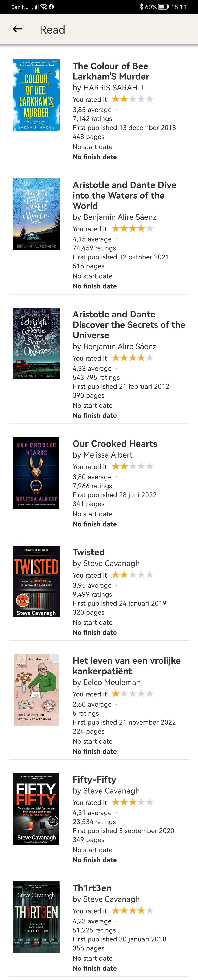198x980 pixels.
Task: Open the Twisted book cover thumbnail
Action: click(x=36, y=581)
